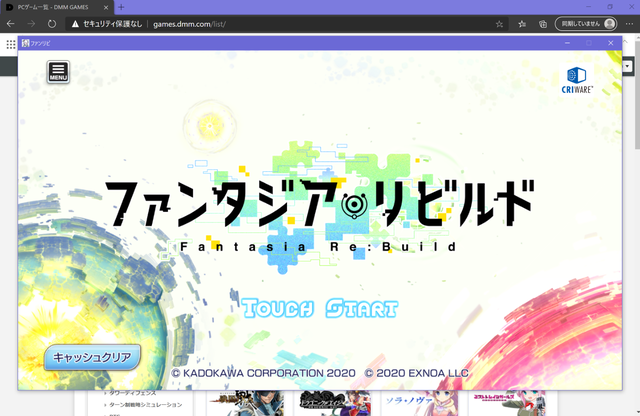Click TOUCH START to begin game
Screen dimensions: 640x416
click(x=320, y=308)
